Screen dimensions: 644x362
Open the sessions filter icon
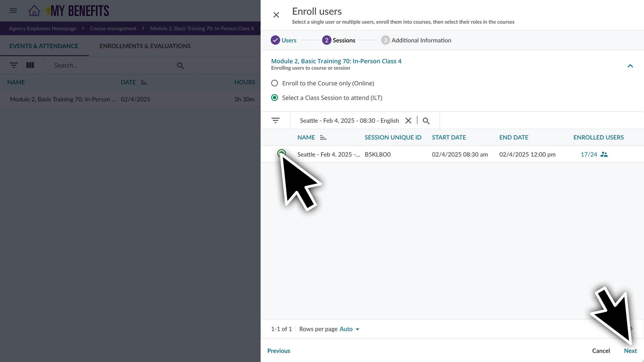[x=275, y=121]
